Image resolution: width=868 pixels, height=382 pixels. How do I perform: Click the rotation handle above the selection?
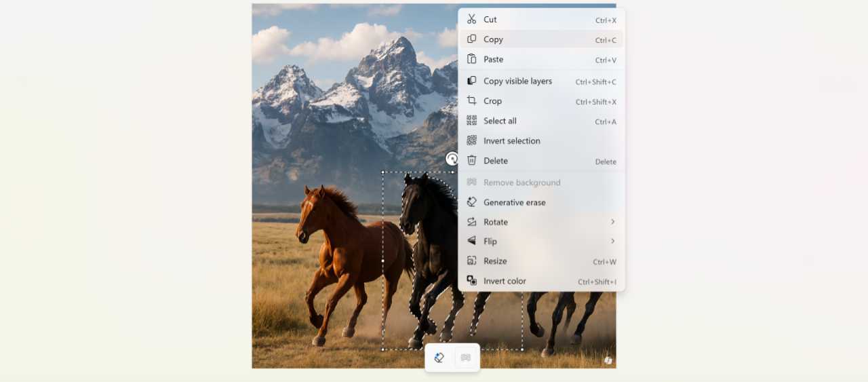452,159
